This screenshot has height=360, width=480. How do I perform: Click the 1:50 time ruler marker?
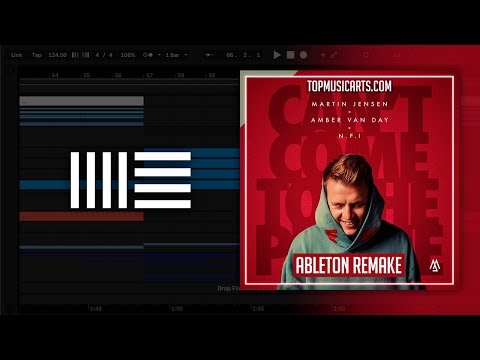177,309
